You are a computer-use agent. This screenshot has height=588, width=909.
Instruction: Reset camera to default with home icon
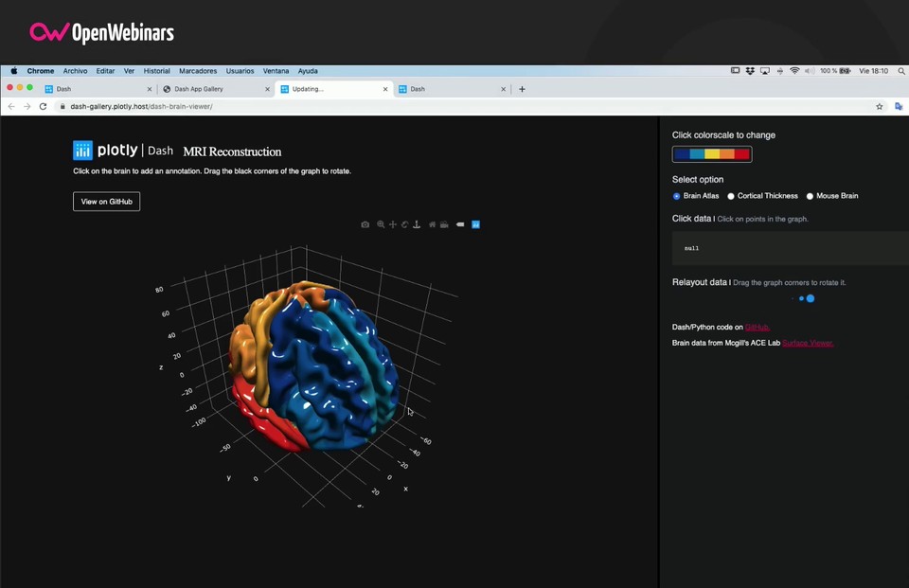click(x=433, y=224)
